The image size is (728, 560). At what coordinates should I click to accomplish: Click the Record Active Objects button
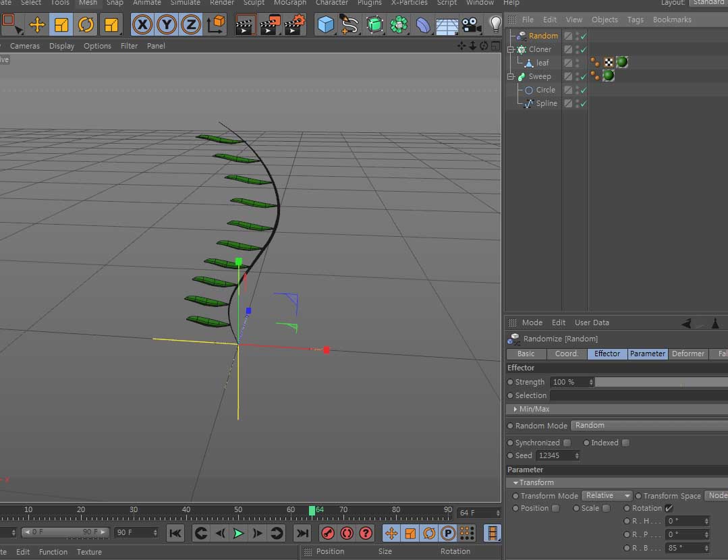pos(327,533)
